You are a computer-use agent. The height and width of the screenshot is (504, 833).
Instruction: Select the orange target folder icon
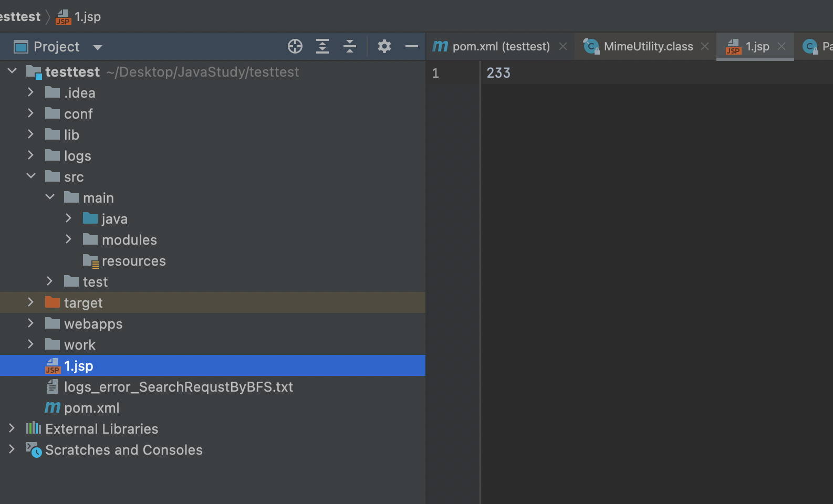coord(53,302)
